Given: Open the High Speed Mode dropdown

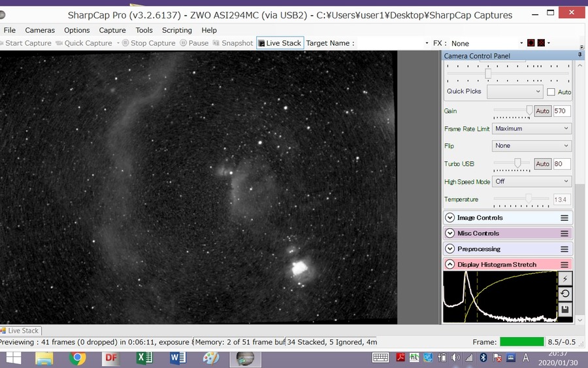Looking at the screenshot, I should point(531,181).
